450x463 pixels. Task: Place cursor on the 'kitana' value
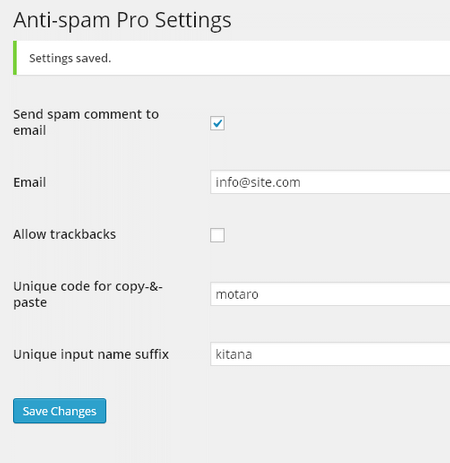[234, 354]
